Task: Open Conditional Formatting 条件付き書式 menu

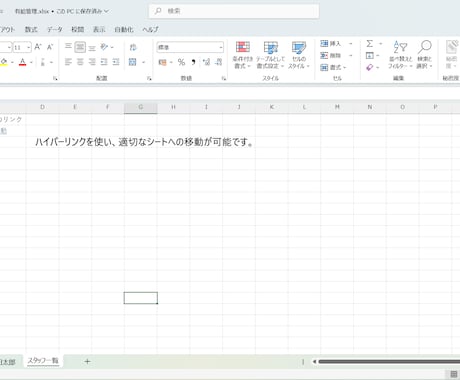Action: tap(243, 55)
